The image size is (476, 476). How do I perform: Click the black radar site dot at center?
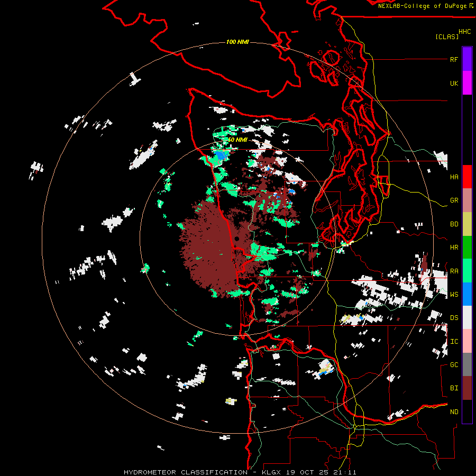[237, 239]
